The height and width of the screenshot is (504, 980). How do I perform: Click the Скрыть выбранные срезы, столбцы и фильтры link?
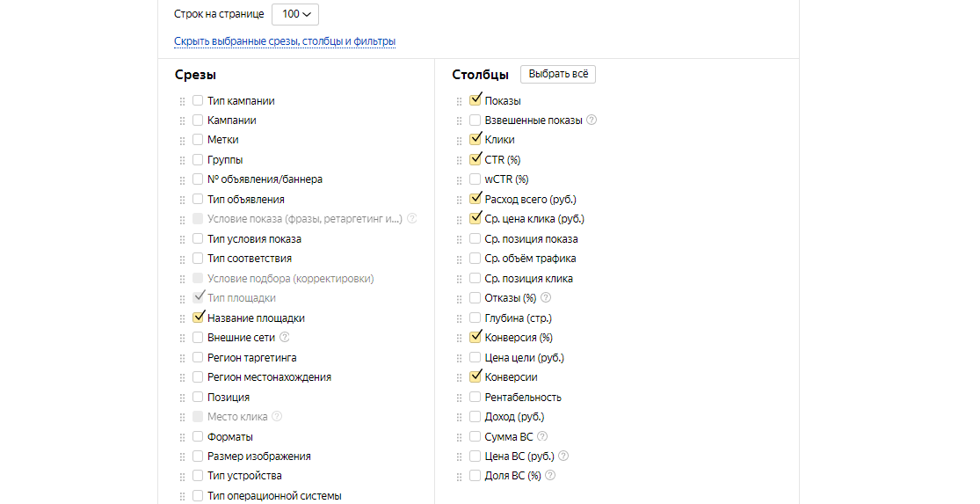[285, 41]
